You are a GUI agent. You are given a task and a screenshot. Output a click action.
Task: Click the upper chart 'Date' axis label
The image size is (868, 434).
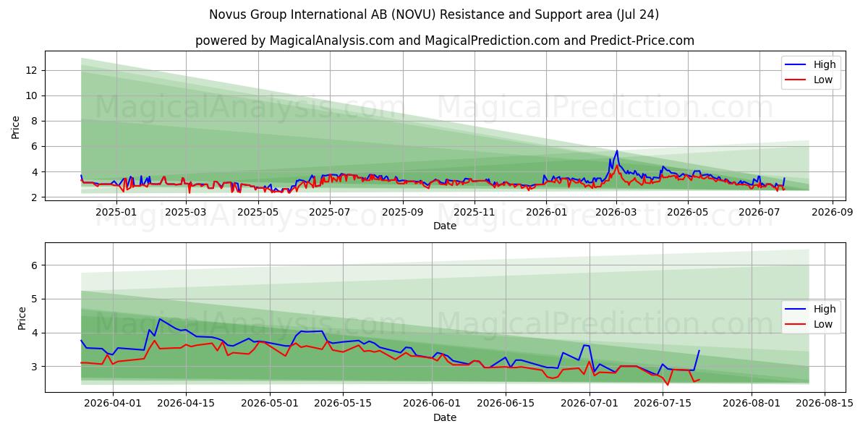point(444,226)
